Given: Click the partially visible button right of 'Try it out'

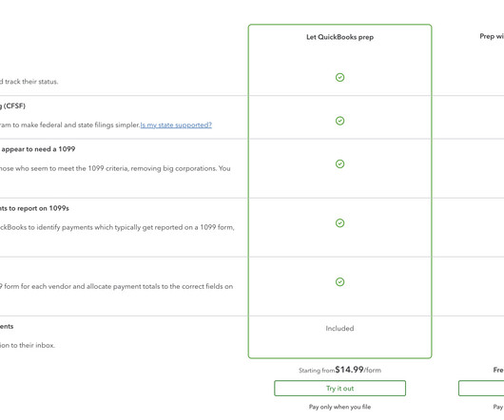Looking at the screenshot, I should pyautogui.click(x=481, y=389).
